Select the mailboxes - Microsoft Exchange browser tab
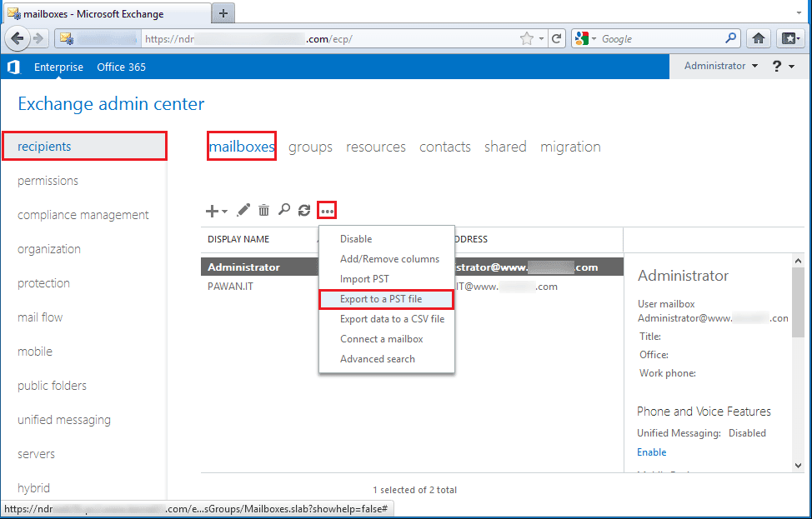The width and height of the screenshot is (812, 519). [107, 14]
